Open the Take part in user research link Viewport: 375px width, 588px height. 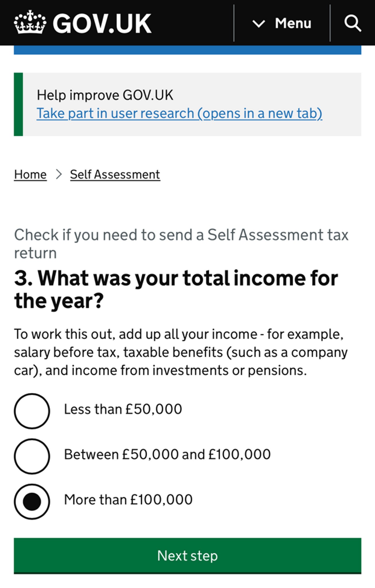(x=179, y=113)
